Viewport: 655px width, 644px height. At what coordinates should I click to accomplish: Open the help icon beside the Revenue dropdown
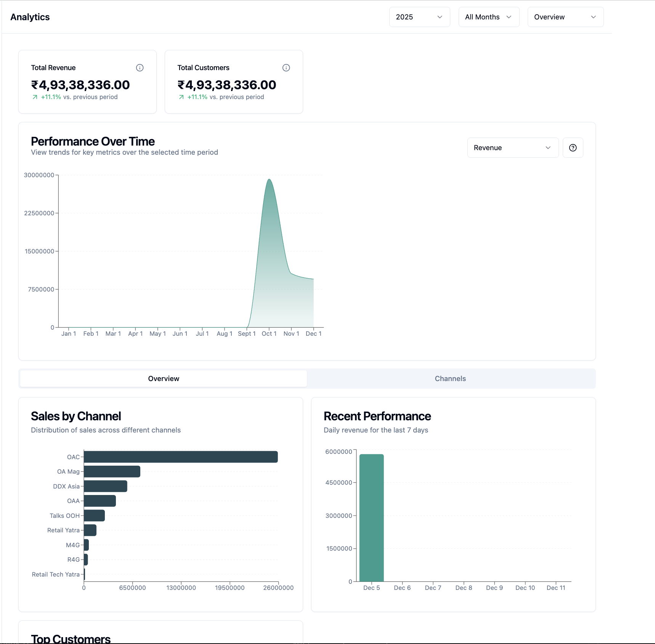tap(573, 147)
